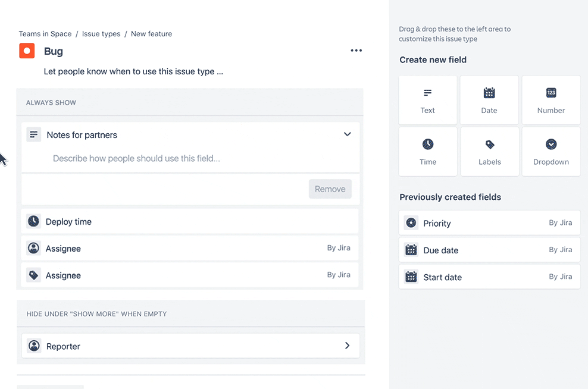Select the Priority previously created field
The image size is (588, 389).
pyautogui.click(x=489, y=223)
